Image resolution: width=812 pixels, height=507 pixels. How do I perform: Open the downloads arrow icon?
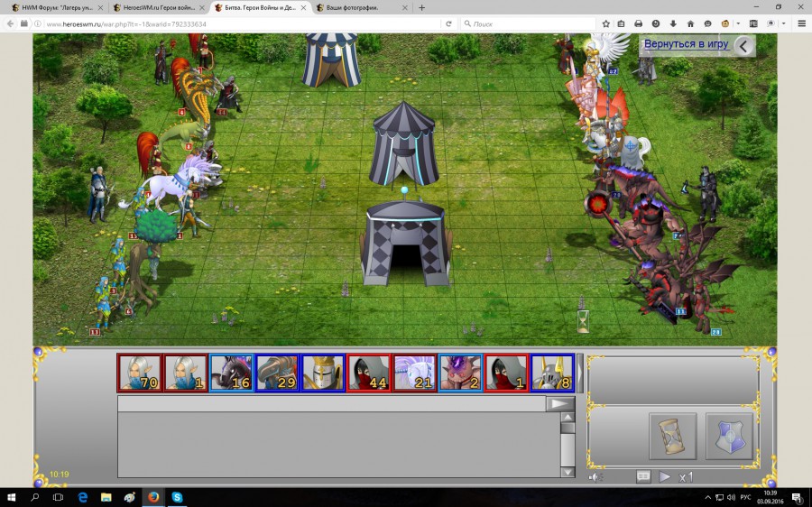(673, 23)
